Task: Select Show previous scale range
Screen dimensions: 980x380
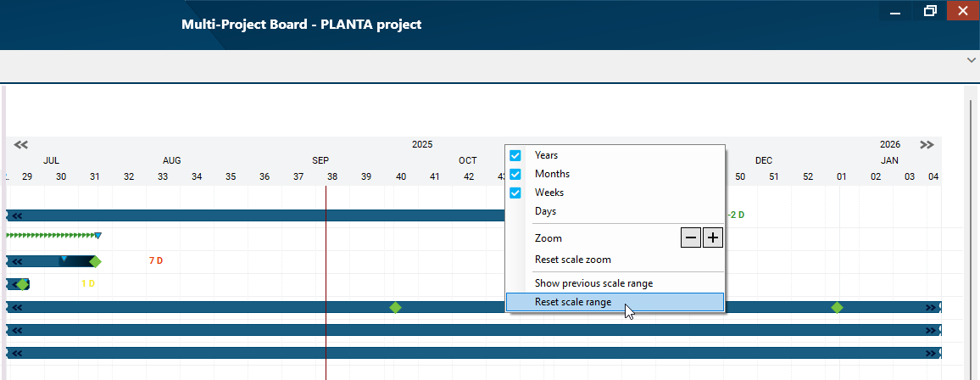Action: click(x=593, y=283)
